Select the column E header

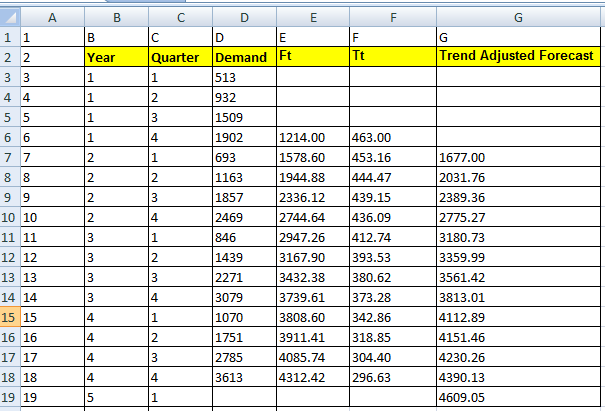click(x=313, y=17)
